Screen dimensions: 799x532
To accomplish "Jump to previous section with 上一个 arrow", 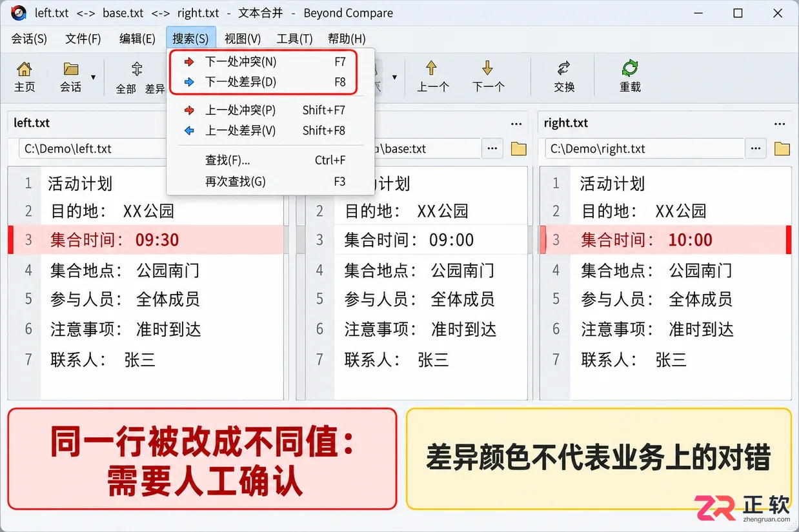I will pyautogui.click(x=432, y=77).
